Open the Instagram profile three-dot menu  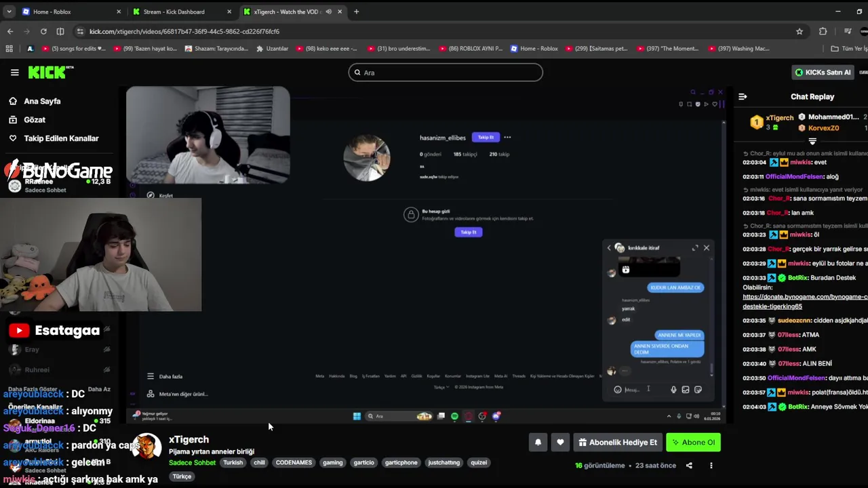pyautogui.click(x=507, y=138)
